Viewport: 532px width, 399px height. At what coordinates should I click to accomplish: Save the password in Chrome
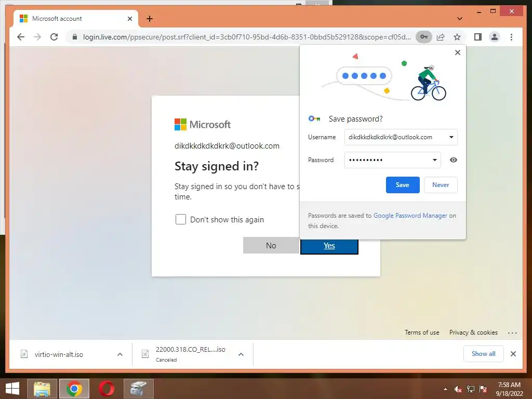[x=403, y=185]
